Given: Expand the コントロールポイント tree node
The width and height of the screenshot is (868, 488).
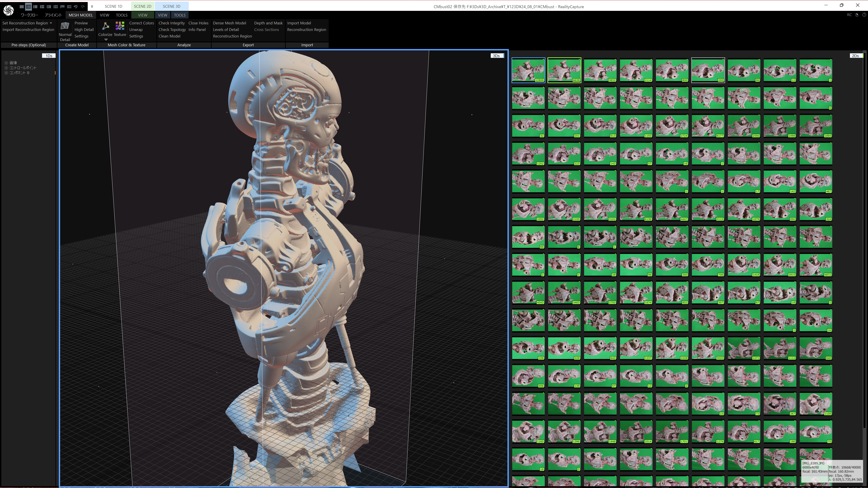Looking at the screenshot, I should tap(6, 68).
